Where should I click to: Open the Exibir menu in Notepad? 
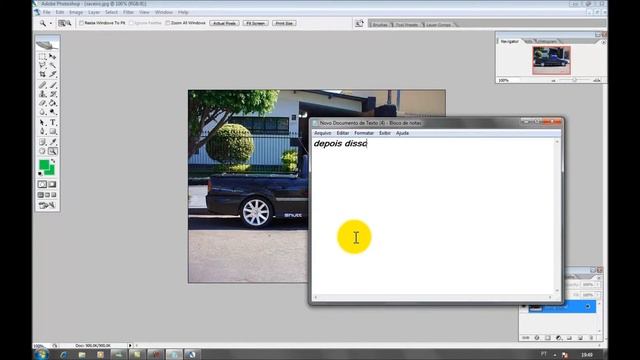coord(384,133)
